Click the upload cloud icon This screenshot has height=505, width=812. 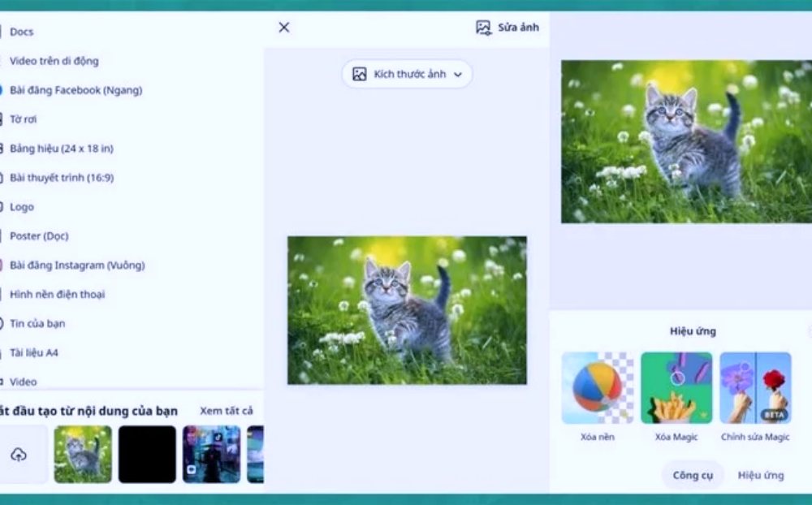coord(19,455)
